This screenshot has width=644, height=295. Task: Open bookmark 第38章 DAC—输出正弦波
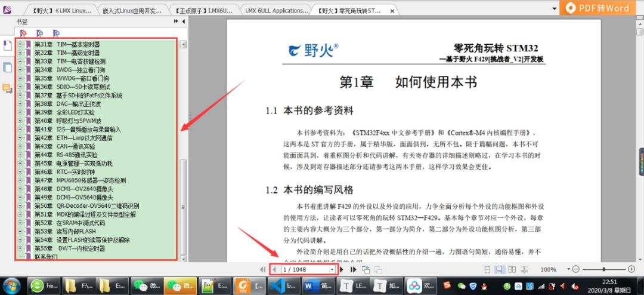tap(68, 104)
